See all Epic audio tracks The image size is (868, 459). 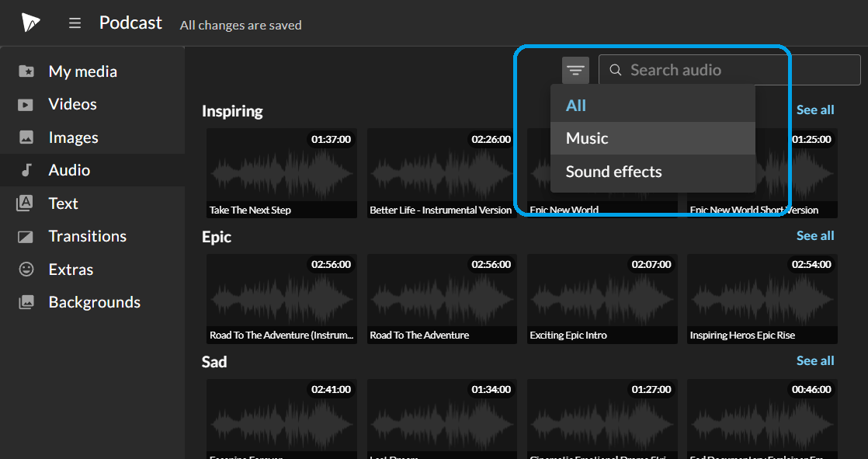pos(815,235)
